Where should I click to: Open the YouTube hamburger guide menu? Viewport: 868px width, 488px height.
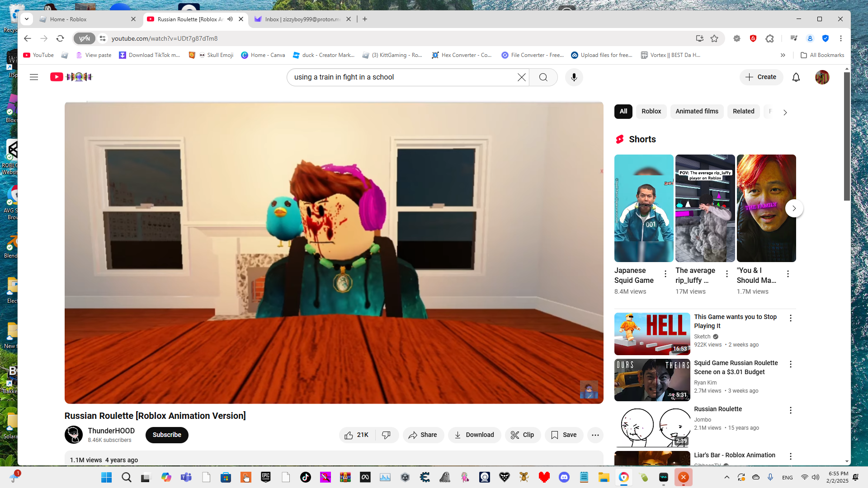34,77
